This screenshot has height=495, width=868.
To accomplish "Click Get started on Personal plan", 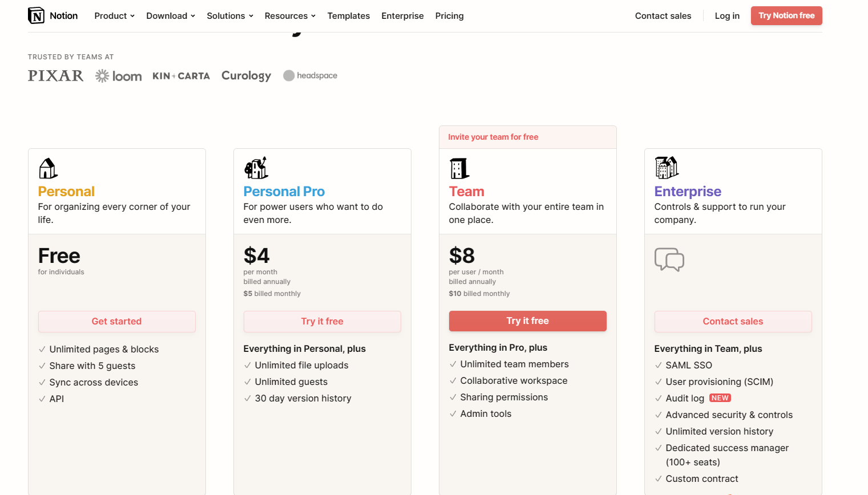I will click(x=117, y=322).
